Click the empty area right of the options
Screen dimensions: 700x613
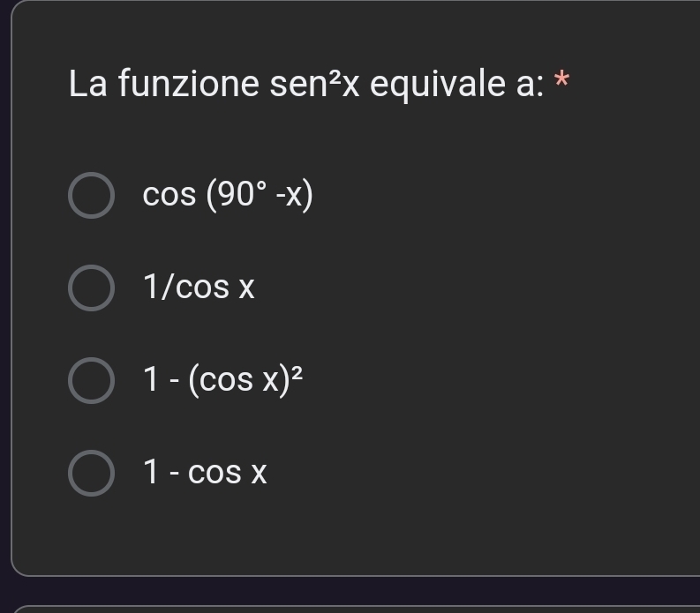530,335
